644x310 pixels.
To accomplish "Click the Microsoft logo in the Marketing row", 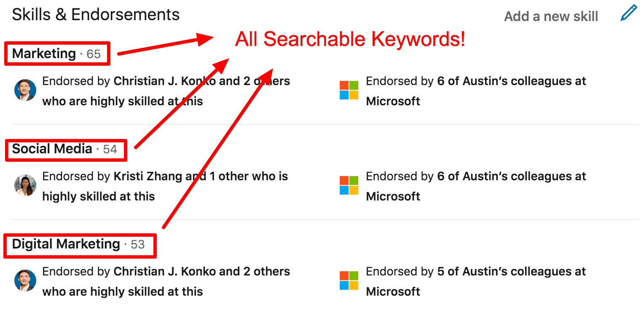I will point(349,90).
